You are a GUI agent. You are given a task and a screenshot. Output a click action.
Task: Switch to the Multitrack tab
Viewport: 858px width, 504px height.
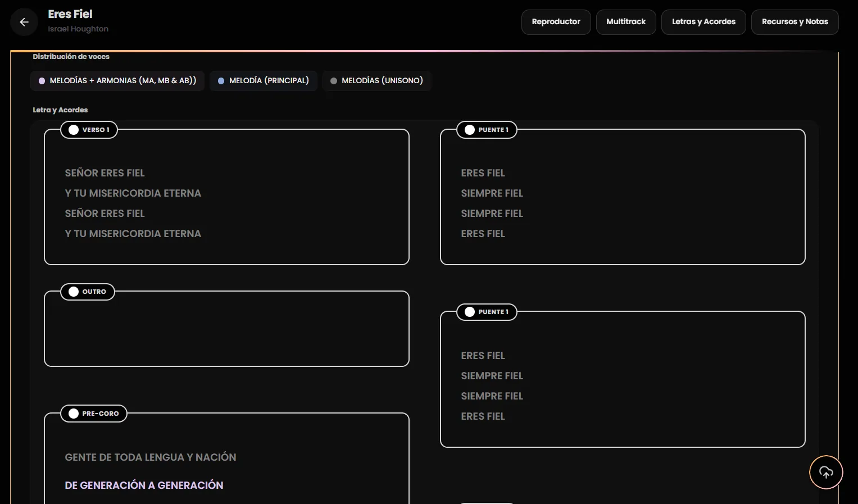click(626, 22)
